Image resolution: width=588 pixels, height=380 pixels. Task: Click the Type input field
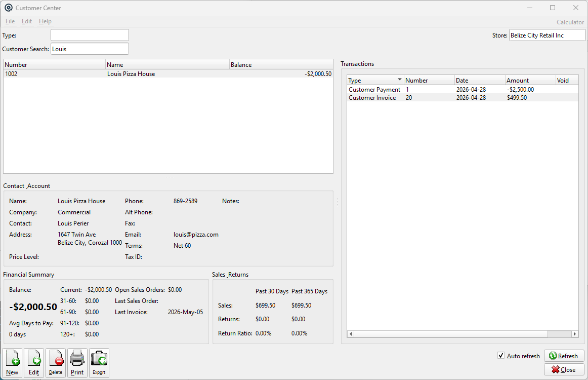pos(90,35)
